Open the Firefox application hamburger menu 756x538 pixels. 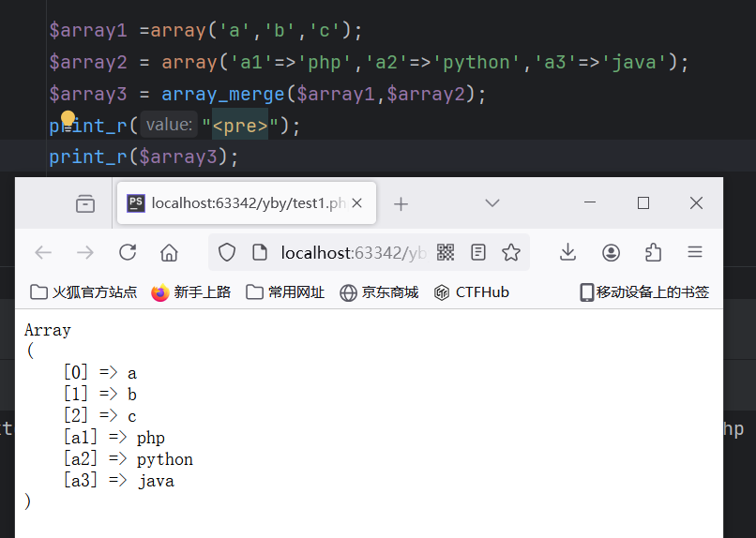tap(695, 252)
